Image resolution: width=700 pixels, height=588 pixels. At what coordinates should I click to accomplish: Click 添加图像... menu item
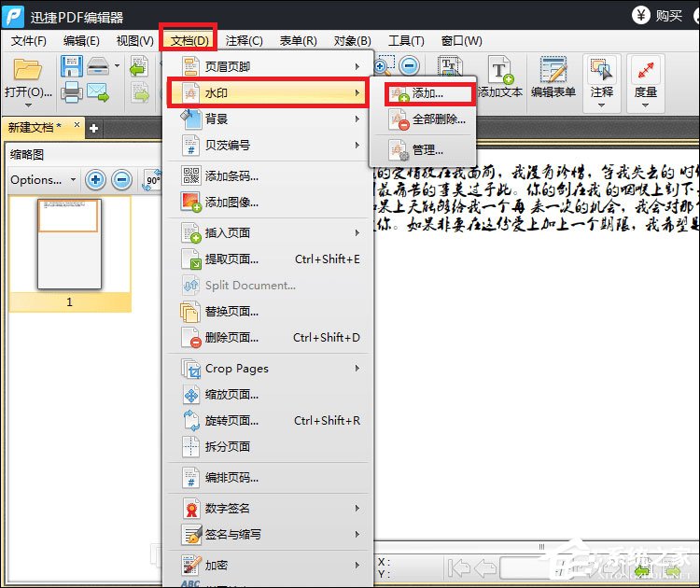(269, 203)
